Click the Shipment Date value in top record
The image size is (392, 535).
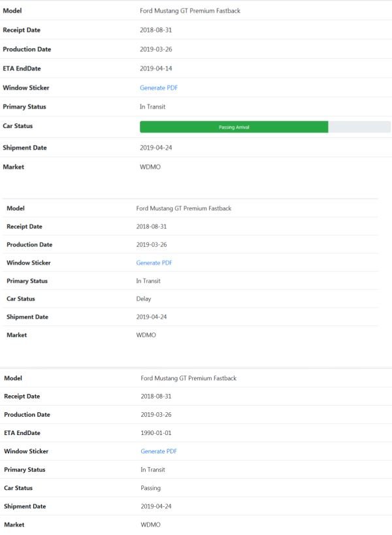156,148
